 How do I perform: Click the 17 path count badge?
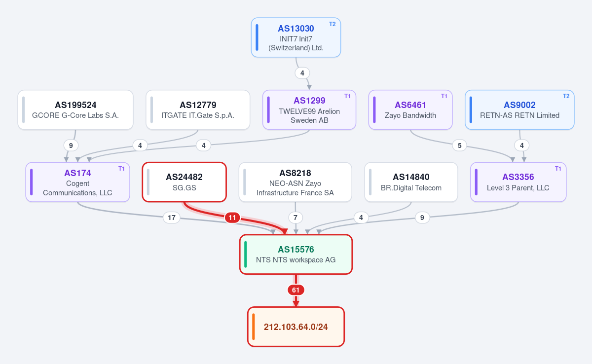172,218
